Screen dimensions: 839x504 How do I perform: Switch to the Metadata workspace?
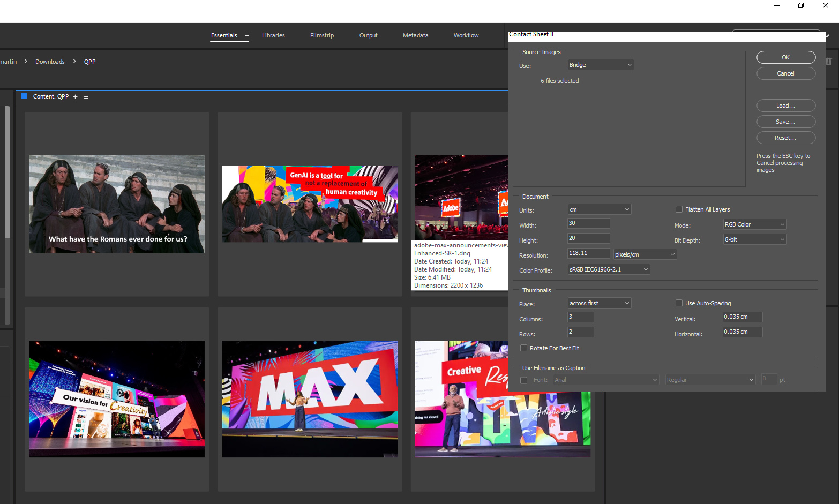[x=416, y=35]
